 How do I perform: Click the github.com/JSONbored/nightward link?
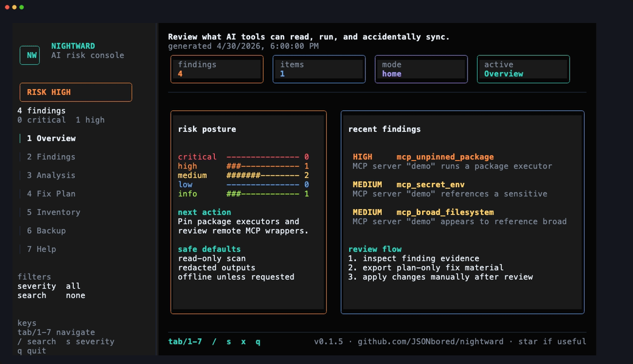tap(430, 341)
